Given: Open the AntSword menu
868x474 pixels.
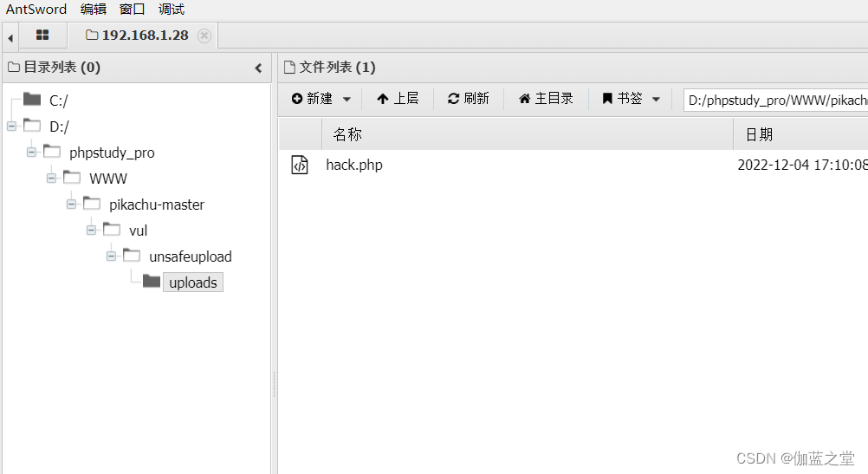Looking at the screenshot, I should pyautogui.click(x=36, y=10).
